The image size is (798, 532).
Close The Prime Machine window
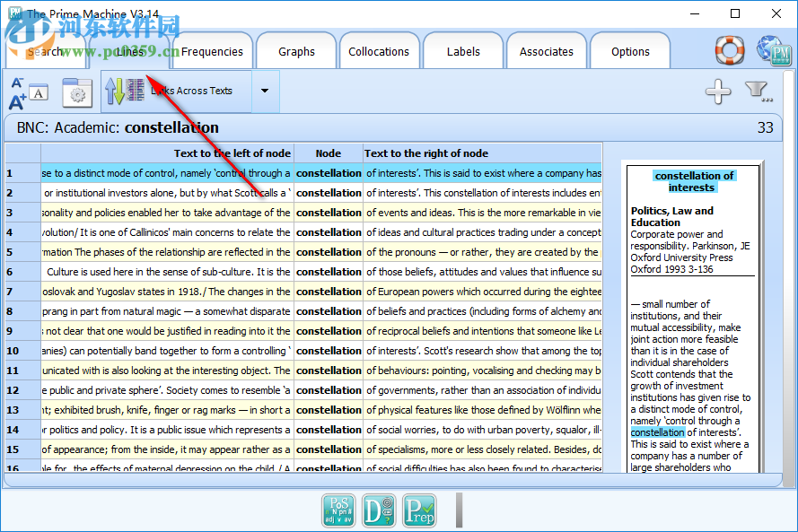[776, 13]
